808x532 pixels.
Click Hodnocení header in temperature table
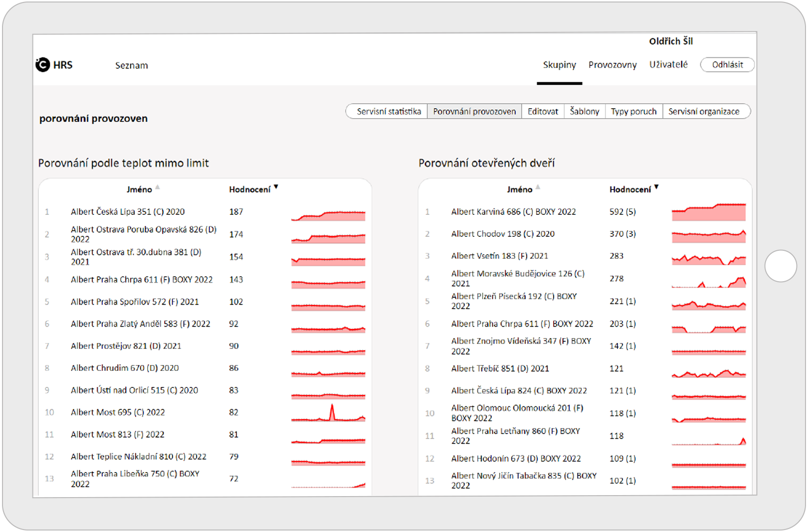(x=250, y=189)
